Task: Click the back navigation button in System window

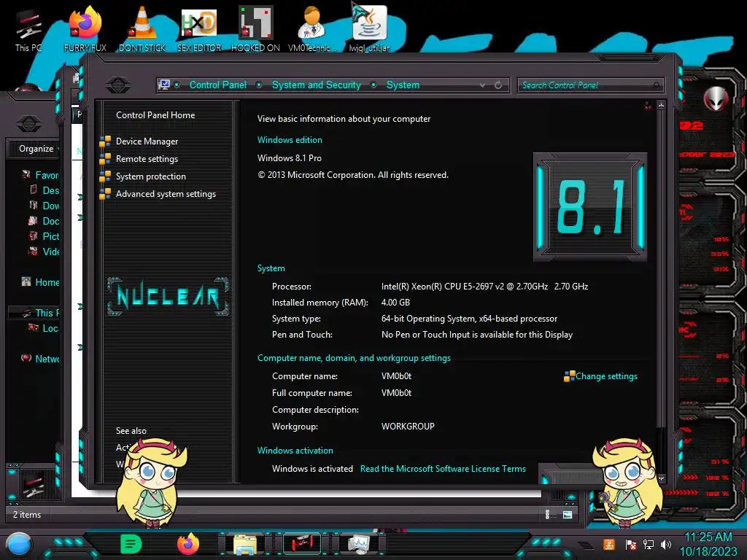Action: pyautogui.click(x=118, y=85)
